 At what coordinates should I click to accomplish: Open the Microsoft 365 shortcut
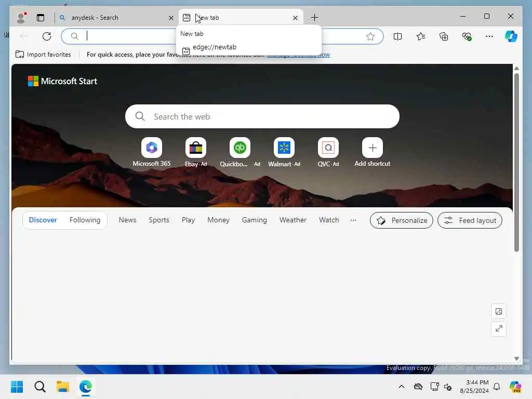coord(152,152)
